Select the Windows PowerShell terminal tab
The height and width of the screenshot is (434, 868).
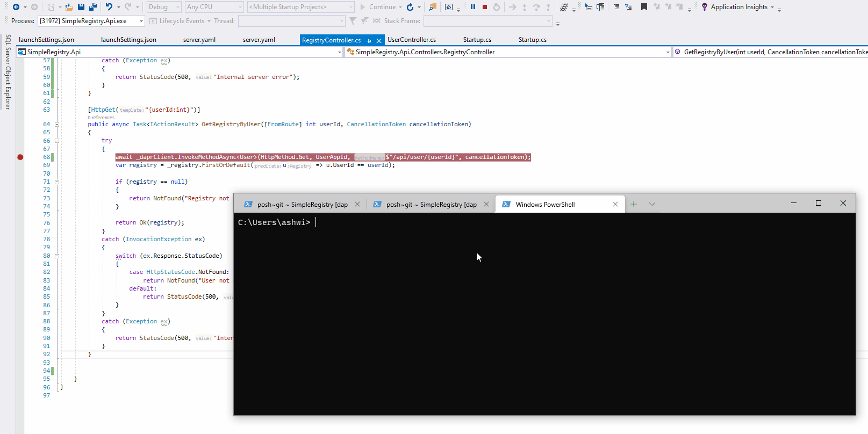pos(559,204)
